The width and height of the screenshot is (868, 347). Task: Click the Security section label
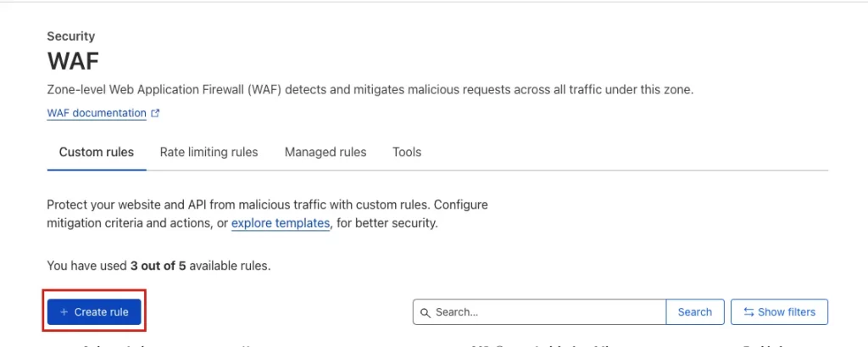(x=71, y=36)
